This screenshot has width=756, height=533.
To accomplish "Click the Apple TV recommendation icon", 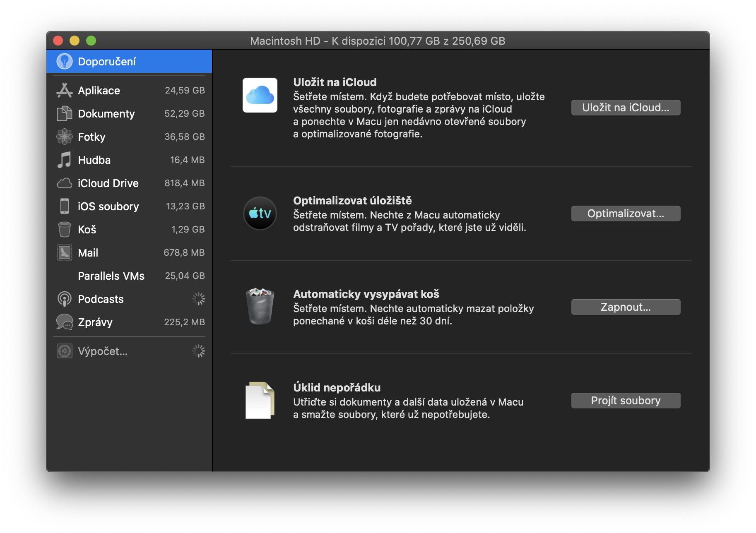I will pyautogui.click(x=260, y=214).
